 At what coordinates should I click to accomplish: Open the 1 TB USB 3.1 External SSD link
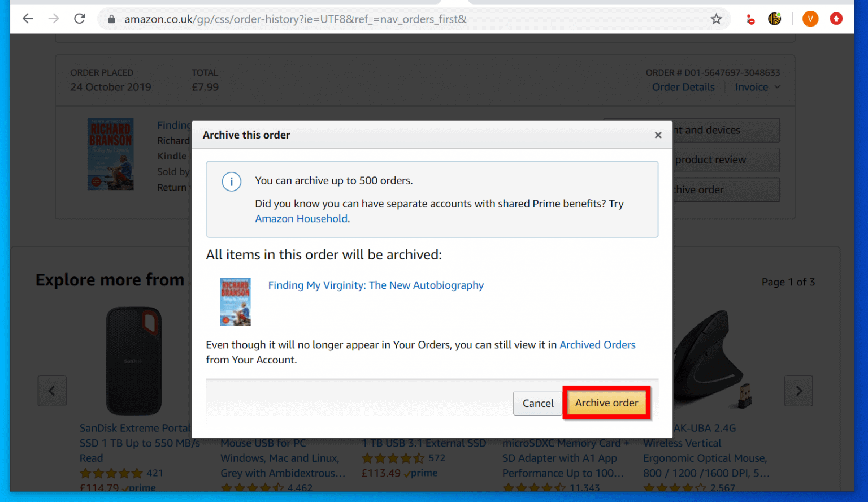424,443
